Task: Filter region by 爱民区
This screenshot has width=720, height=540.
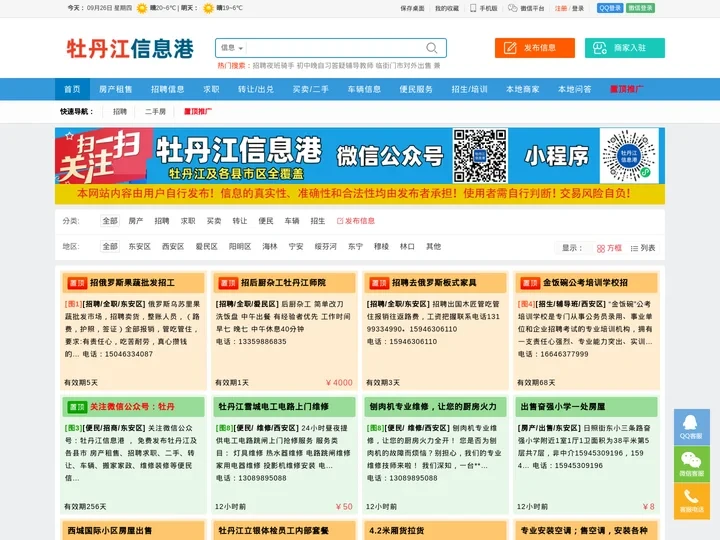Action: click(207, 247)
